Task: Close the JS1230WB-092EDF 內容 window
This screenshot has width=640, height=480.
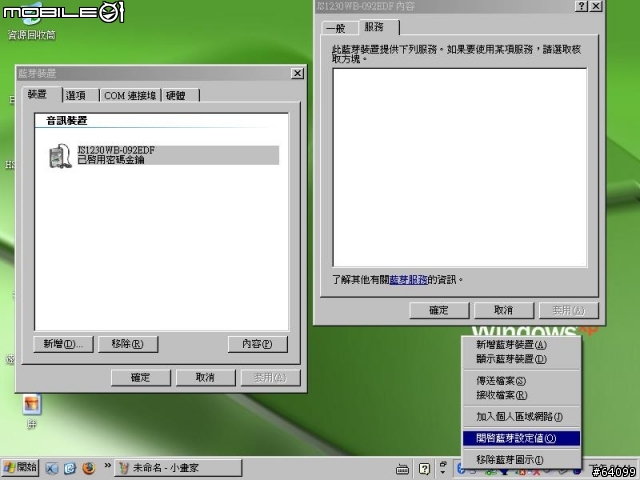Action: pyautogui.click(x=596, y=6)
